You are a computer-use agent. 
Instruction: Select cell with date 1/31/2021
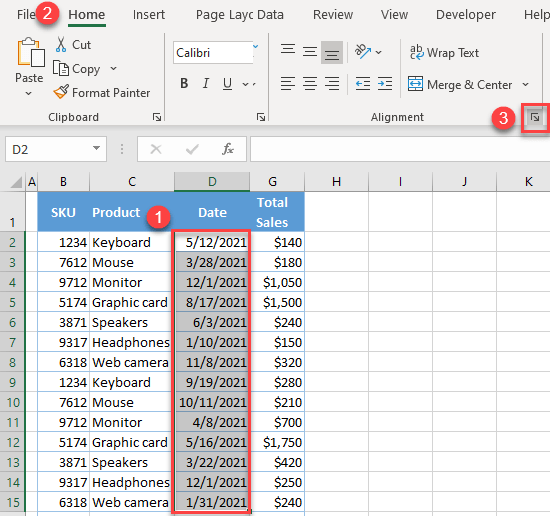212,502
